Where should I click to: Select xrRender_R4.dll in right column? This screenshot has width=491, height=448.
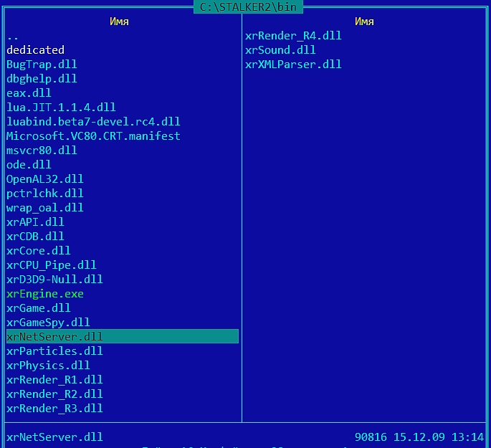point(293,36)
